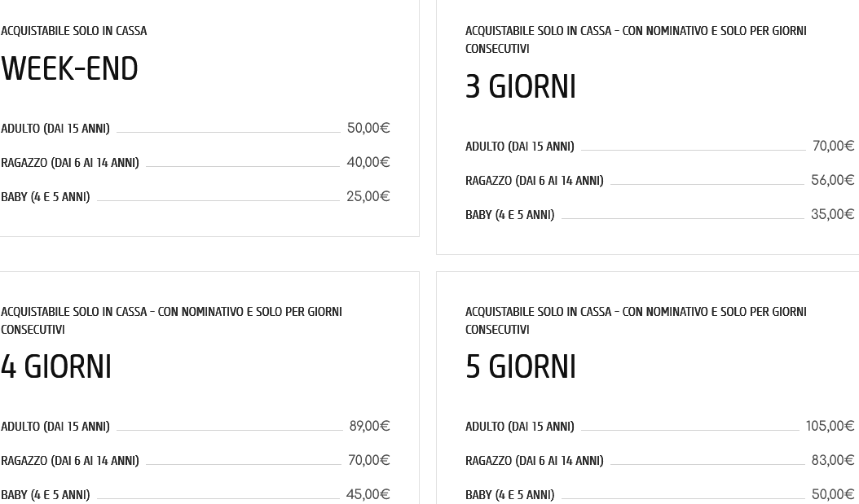Select the 105,00€ Adulto price
This screenshot has height=504, width=859.
click(x=830, y=426)
